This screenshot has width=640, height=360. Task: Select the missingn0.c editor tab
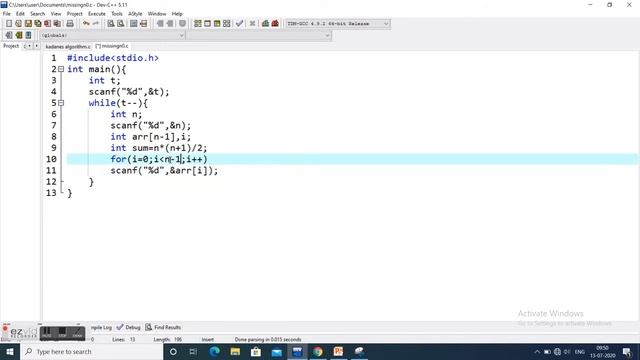(112, 46)
